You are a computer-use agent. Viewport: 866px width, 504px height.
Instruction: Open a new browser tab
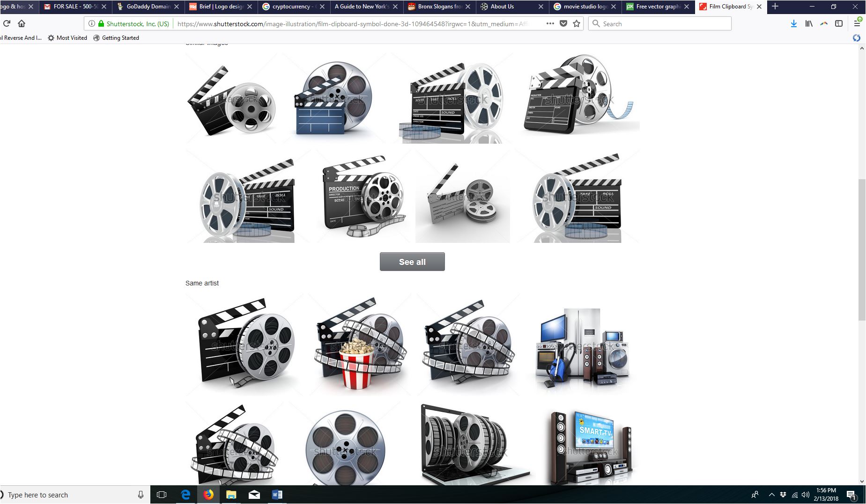(x=775, y=7)
